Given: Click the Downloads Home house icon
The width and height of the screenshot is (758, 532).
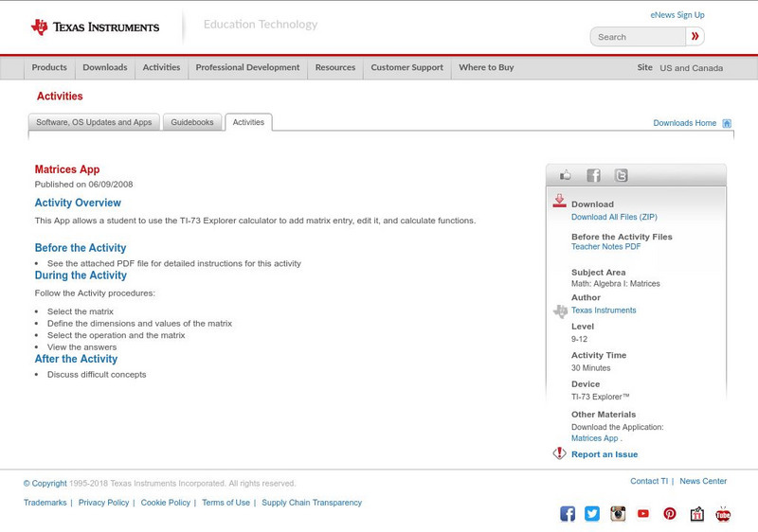Looking at the screenshot, I should [x=727, y=123].
